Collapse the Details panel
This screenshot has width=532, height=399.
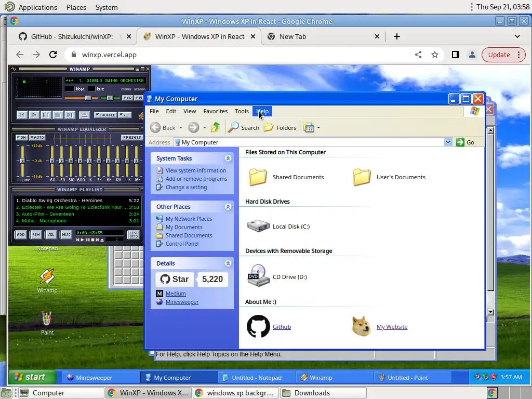pos(228,263)
